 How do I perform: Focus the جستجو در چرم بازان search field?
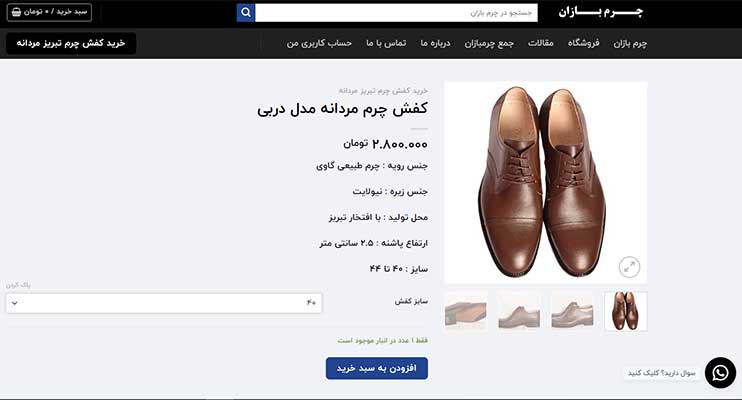396,13
